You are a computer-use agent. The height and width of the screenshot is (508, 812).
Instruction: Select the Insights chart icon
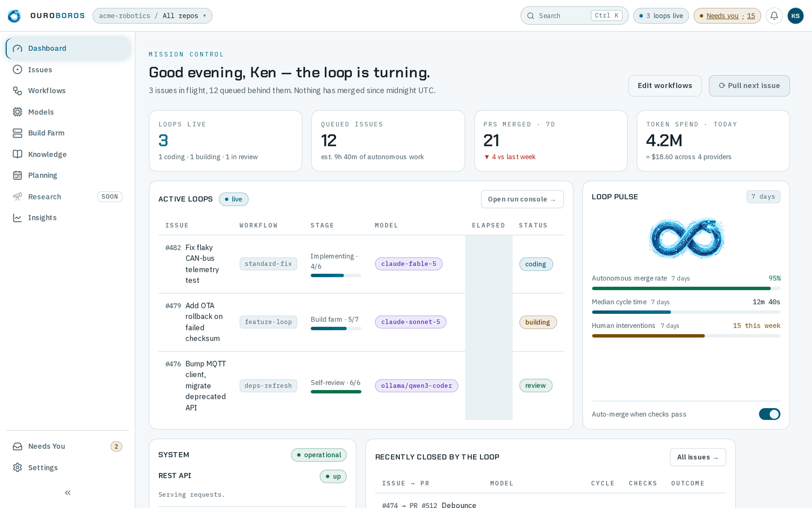[x=17, y=217]
